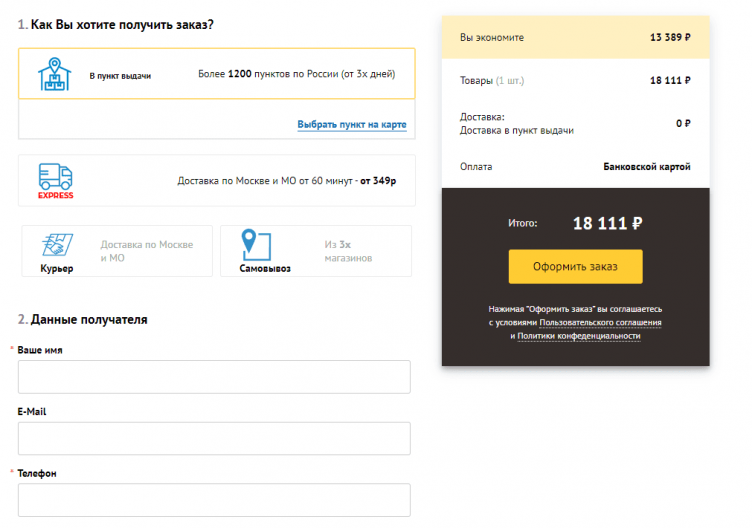The width and height of the screenshot is (752, 528).
Task: Open 'Выбрать пункт на карте' link
Action: 351,125
